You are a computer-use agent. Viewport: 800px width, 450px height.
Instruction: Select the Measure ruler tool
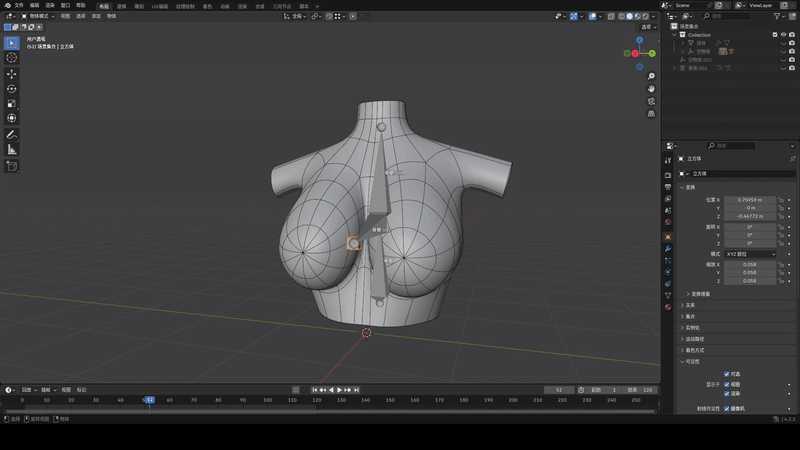[12, 149]
